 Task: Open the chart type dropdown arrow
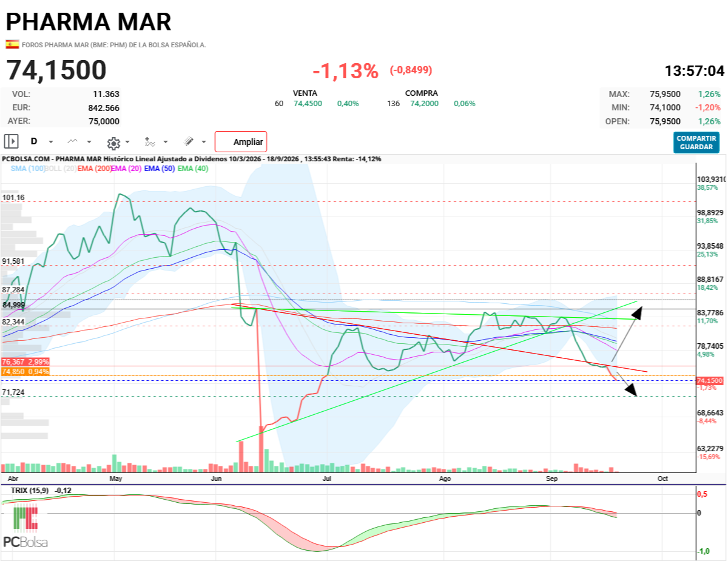[89, 142]
